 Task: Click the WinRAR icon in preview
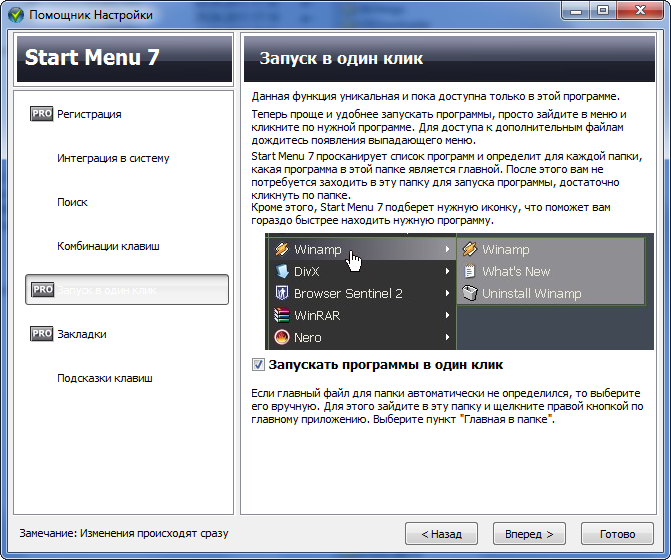coord(282,315)
